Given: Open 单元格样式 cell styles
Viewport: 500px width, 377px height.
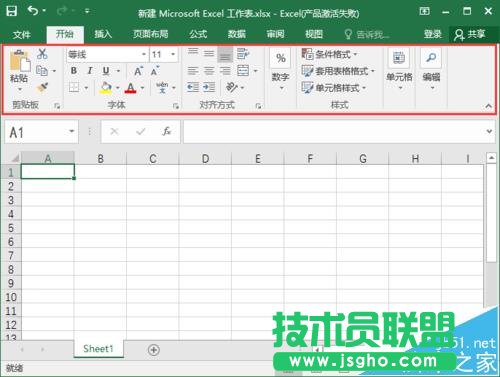Looking at the screenshot, I should coord(334,88).
